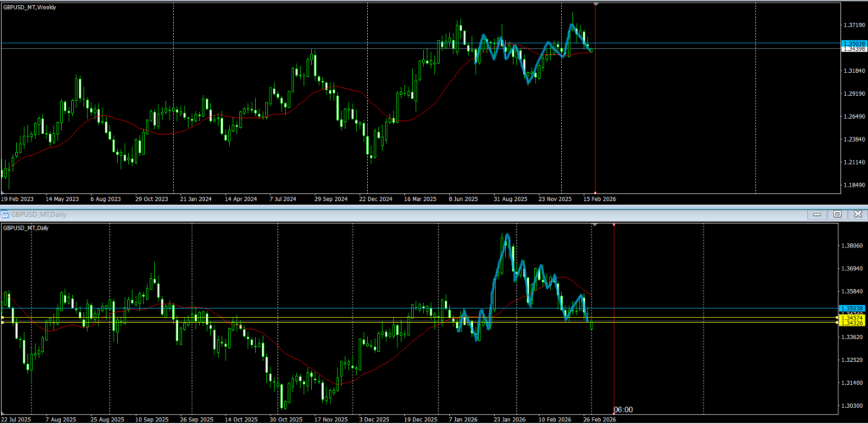Click the 1.37190 level on Weekly price scale
868x424 pixels.
(853, 25)
